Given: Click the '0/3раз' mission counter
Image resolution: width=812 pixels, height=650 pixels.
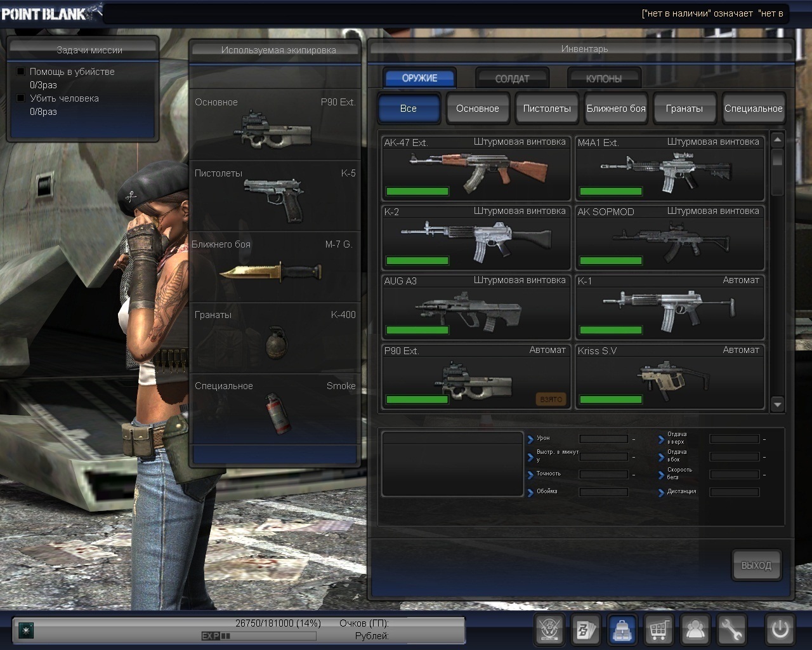Looking at the screenshot, I should point(43,85).
